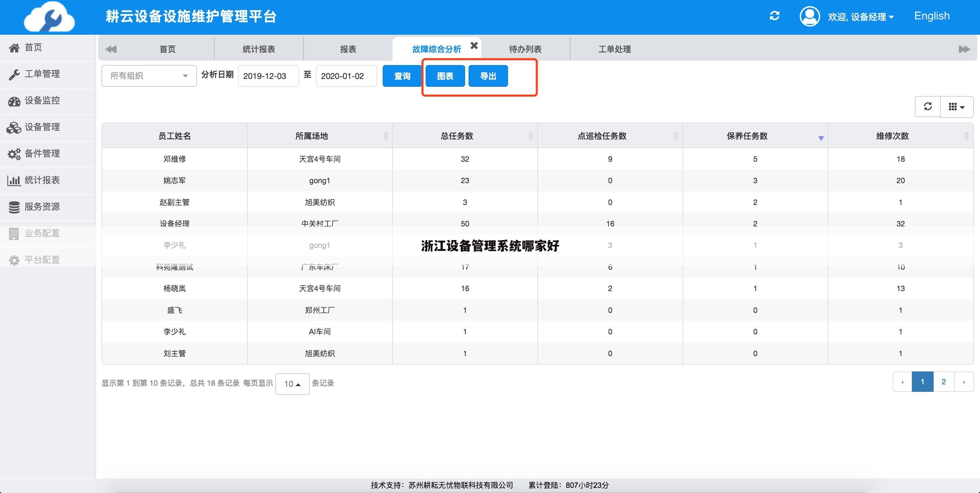Open 平台配置 in the sidebar

pos(48,260)
